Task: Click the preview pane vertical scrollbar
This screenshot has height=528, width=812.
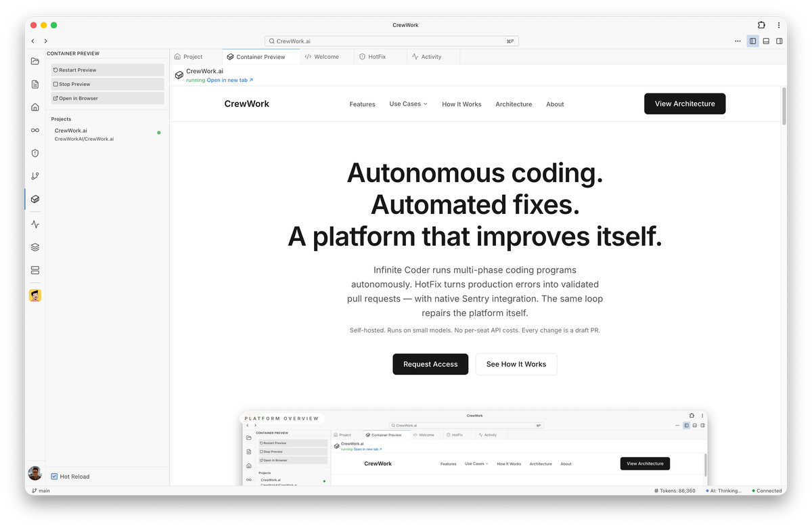Action: point(784,106)
